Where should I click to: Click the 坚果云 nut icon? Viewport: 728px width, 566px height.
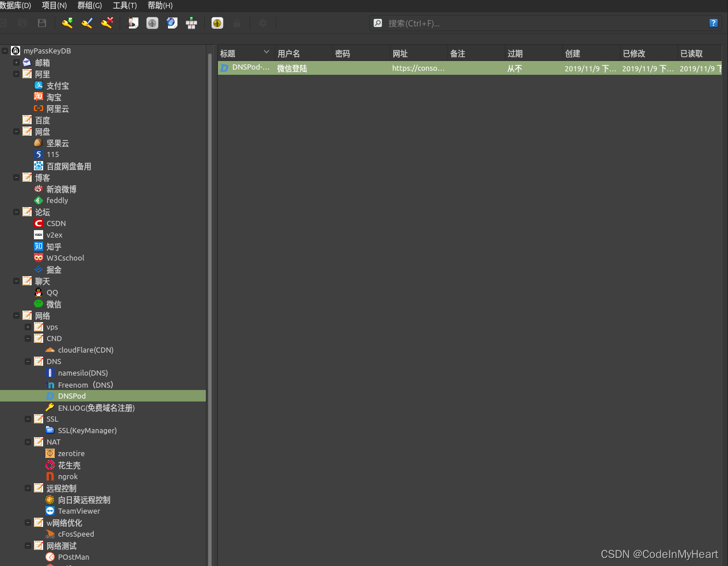[x=39, y=143]
